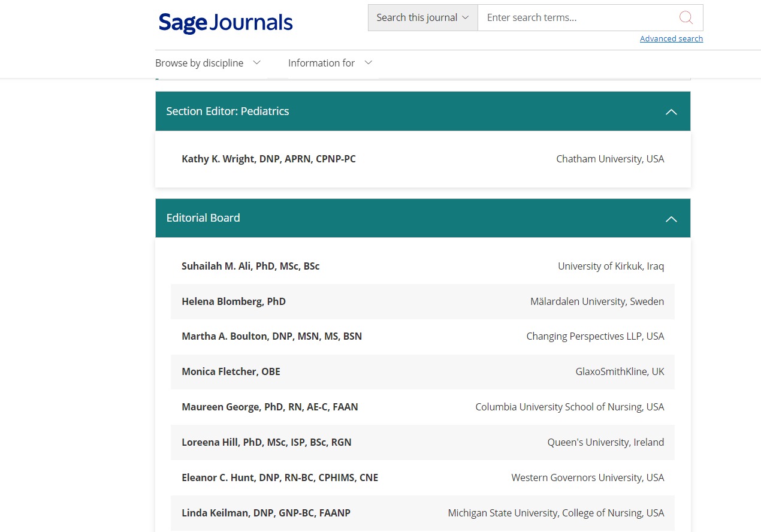Image resolution: width=761 pixels, height=532 pixels.
Task: Collapse the Section Editor: Pediatrics panel chevron
Action: (671, 112)
